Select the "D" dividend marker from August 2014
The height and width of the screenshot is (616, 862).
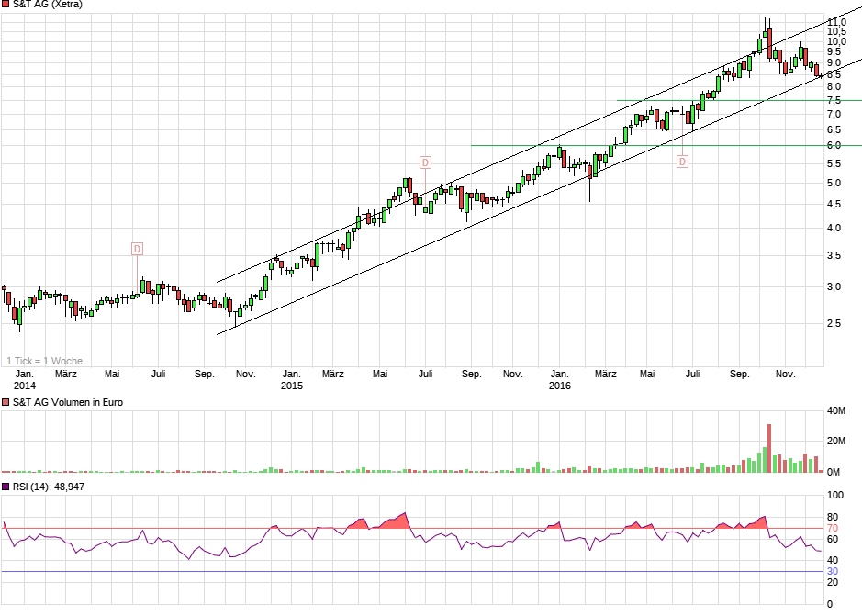[x=136, y=247]
